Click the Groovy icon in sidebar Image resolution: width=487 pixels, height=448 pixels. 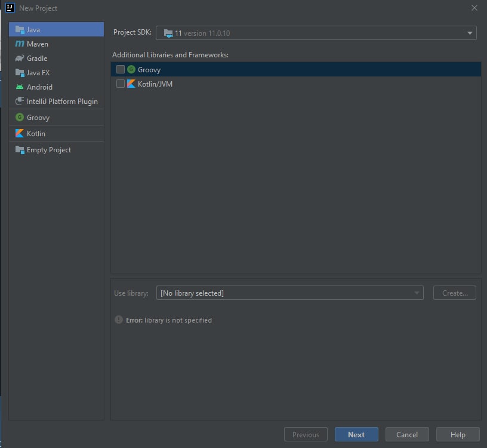(20, 117)
